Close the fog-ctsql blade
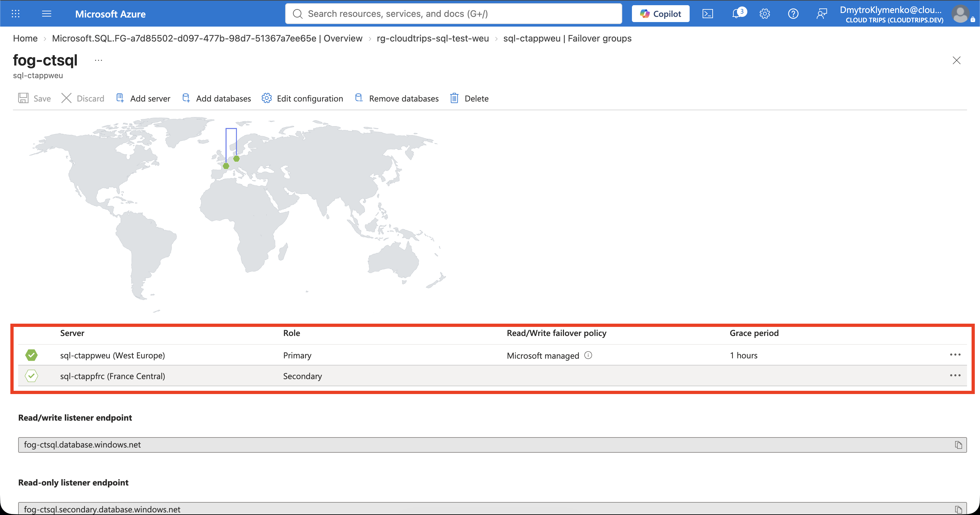This screenshot has width=980, height=515. click(956, 60)
